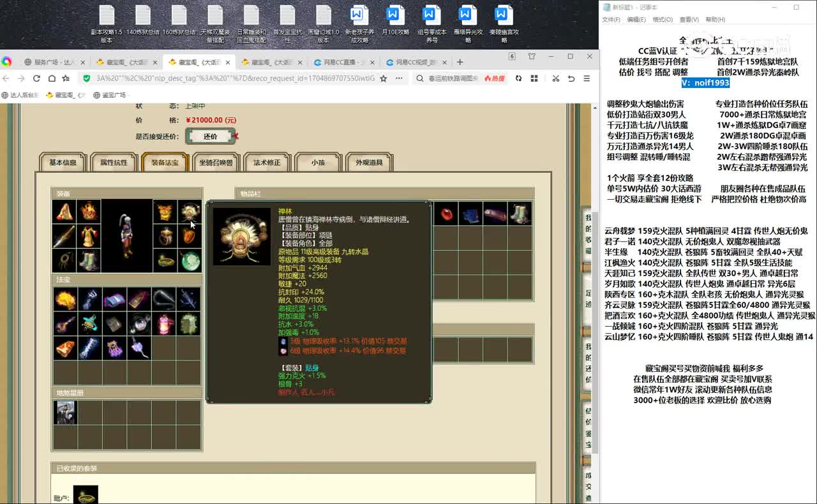Select the boots item in 物品栏
The height and width of the screenshot is (504, 817).
pos(520,214)
